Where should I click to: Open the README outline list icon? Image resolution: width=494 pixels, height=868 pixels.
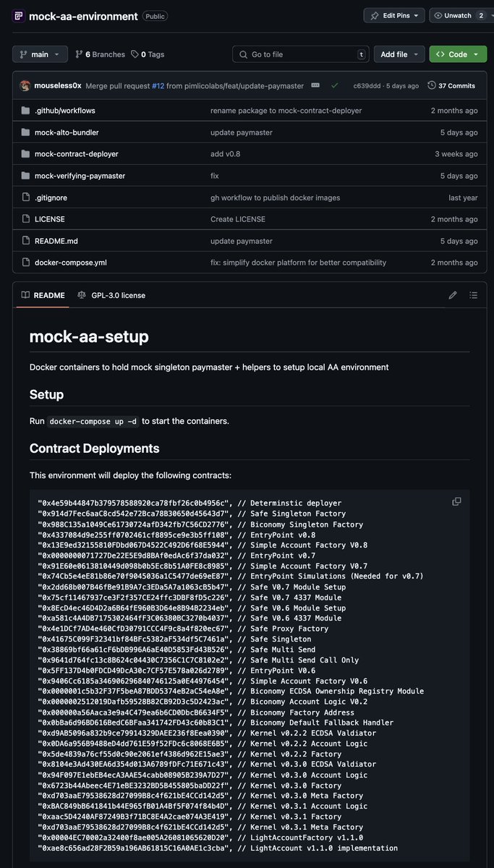474,295
